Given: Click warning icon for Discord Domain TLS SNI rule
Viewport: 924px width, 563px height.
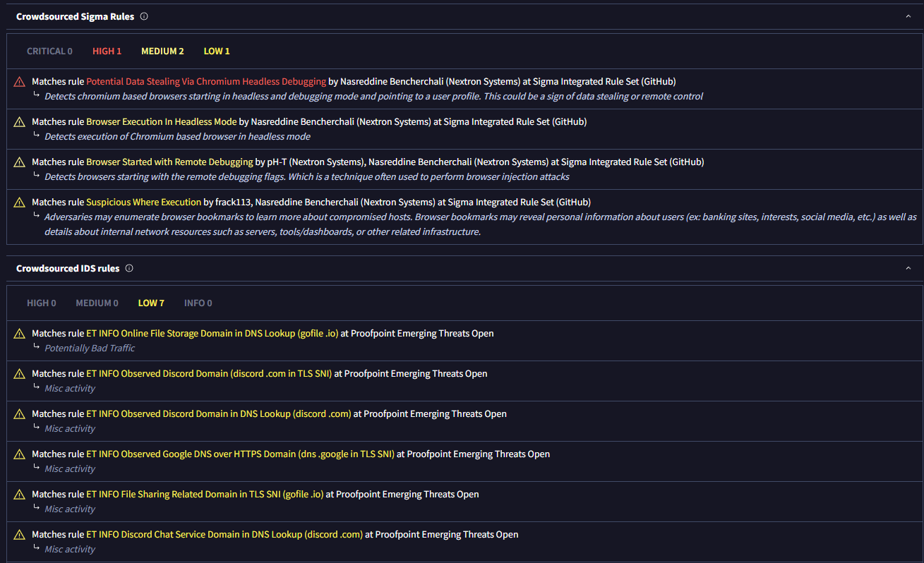Looking at the screenshot, I should click(20, 374).
